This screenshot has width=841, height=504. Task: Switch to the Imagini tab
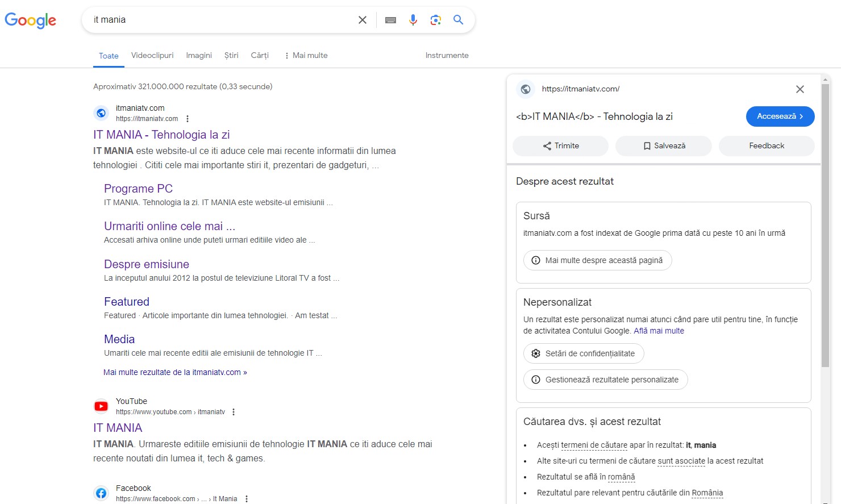click(x=199, y=55)
